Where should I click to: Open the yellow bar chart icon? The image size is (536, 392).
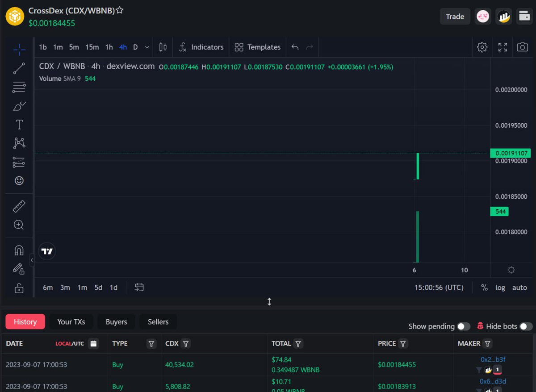coord(504,17)
